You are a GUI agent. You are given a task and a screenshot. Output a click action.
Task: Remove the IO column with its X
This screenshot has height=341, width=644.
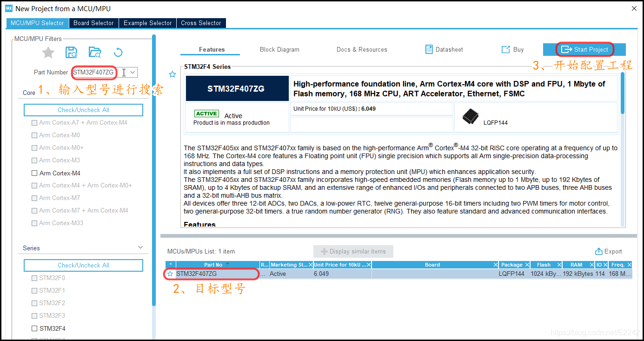pyautogui.click(x=605, y=265)
